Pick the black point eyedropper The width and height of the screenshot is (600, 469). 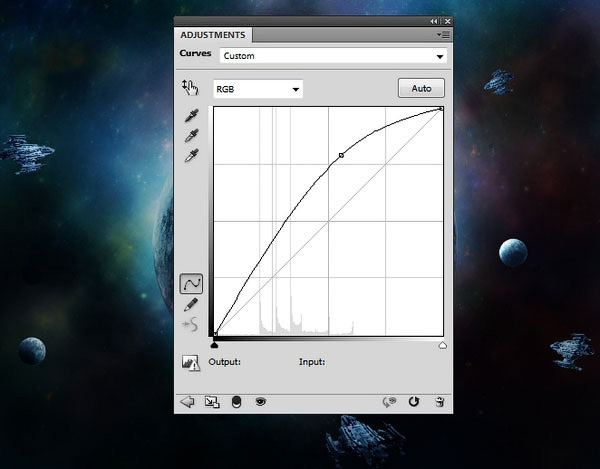pyautogui.click(x=191, y=117)
